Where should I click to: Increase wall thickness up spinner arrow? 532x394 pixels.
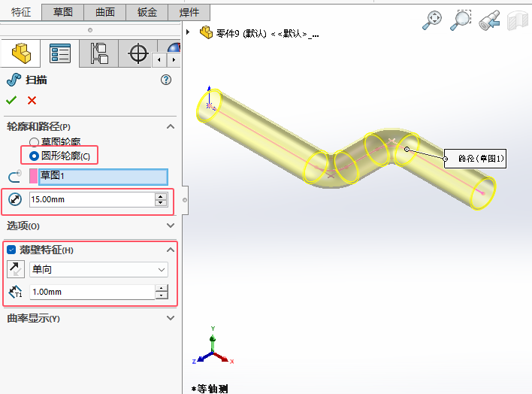tap(162, 289)
